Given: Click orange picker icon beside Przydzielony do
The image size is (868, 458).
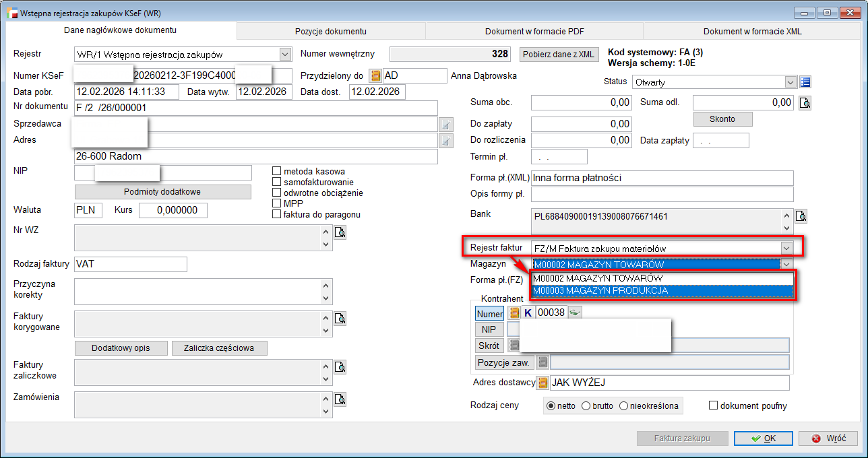Looking at the screenshot, I should pyautogui.click(x=376, y=76).
